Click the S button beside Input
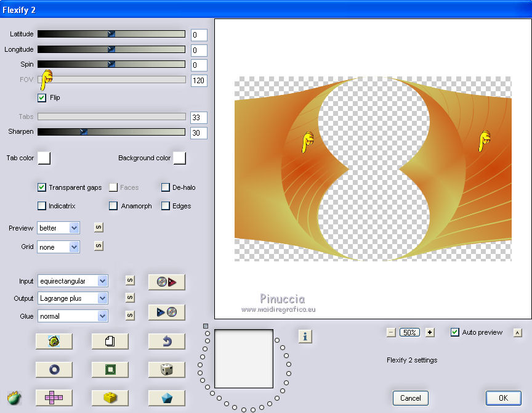Viewport: 532px width, 413px height. [130, 280]
